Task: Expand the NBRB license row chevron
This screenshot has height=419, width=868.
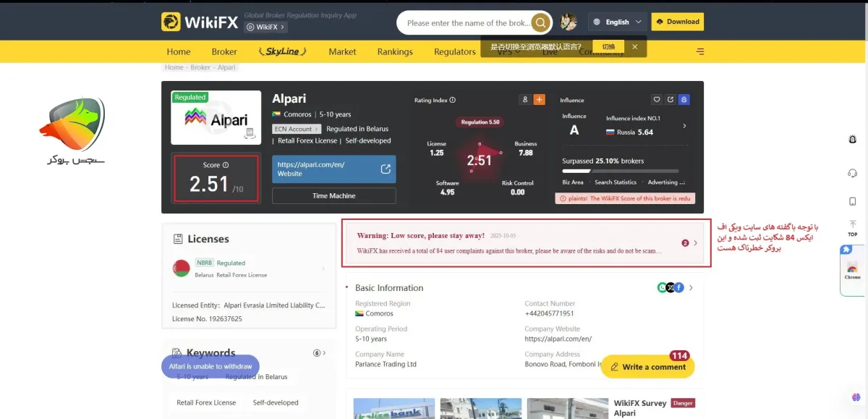Action: (323, 268)
